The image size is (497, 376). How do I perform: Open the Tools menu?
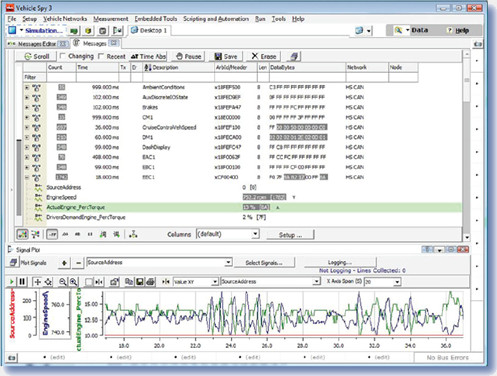point(278,19)
